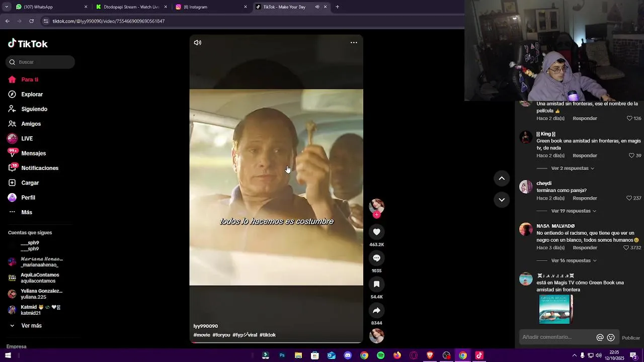
Task: Like cheydi's comment with heart
Action: [x=629, y=198]
